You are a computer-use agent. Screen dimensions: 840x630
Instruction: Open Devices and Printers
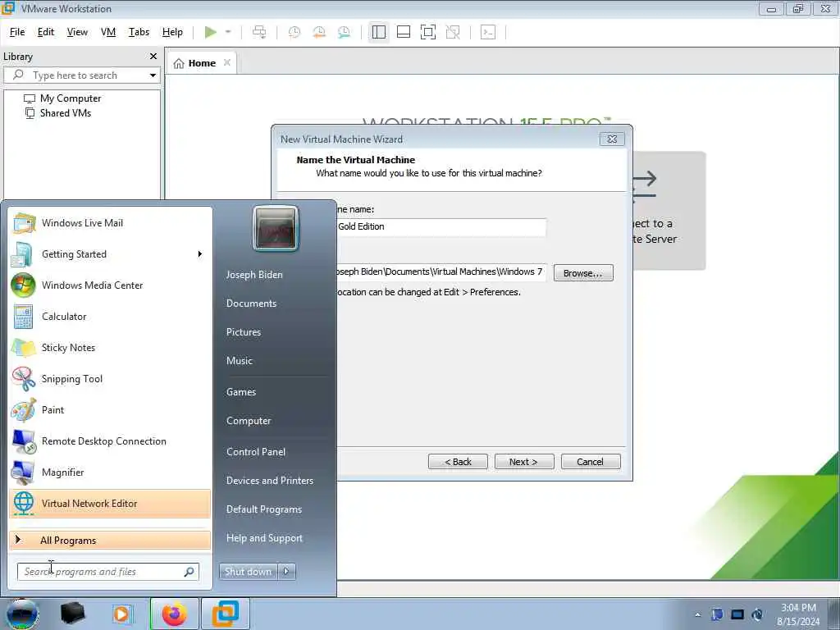pos(270,481)
